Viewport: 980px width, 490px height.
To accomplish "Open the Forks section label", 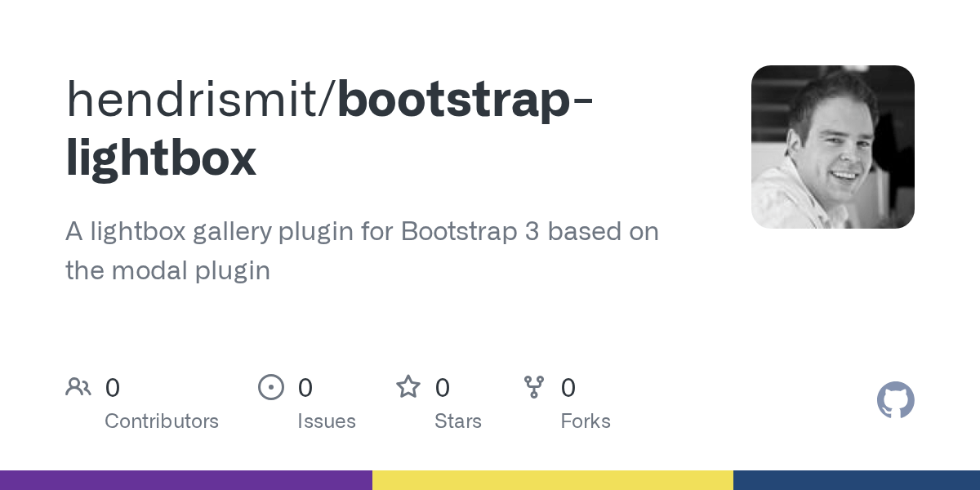I will [586, 421].
